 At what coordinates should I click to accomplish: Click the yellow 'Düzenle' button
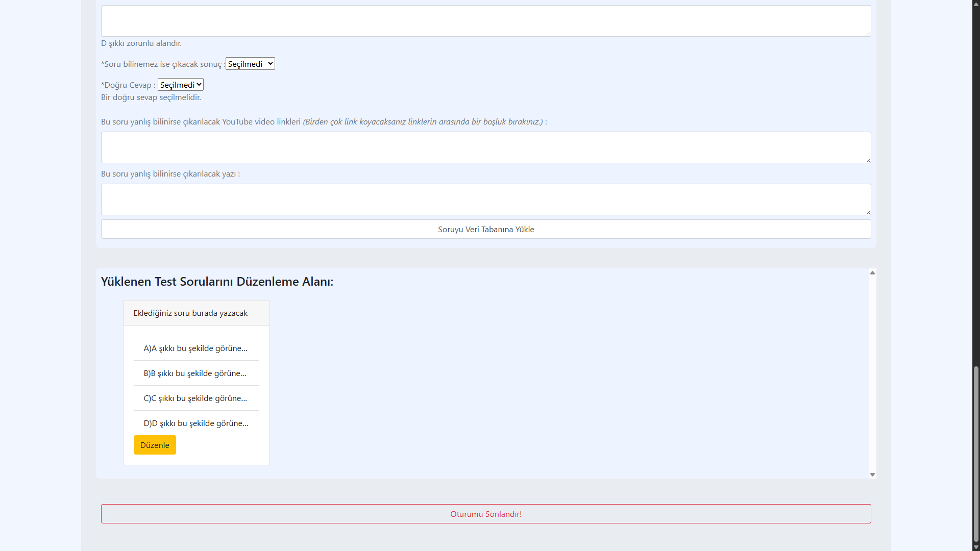point(155,445)
